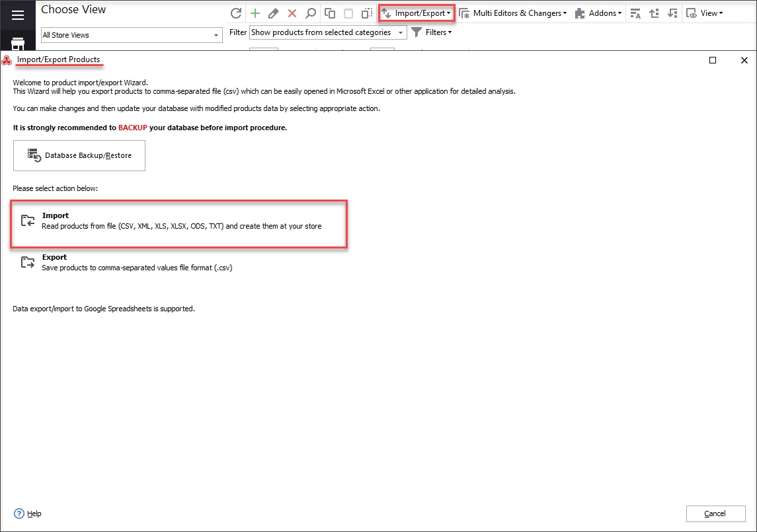757x532 pixels.
Task: Click 'Please select action below:' text
Action: click(55, 188)
